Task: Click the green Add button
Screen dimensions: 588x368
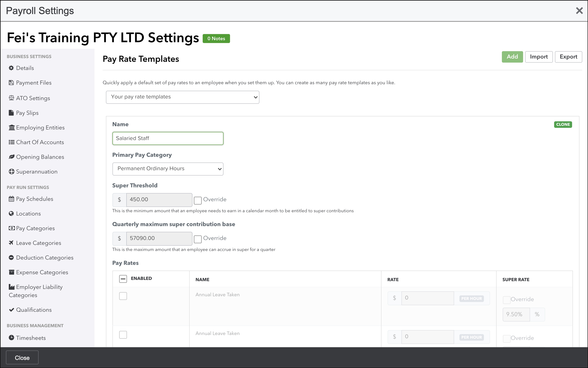Action: (x=512, y=57)
